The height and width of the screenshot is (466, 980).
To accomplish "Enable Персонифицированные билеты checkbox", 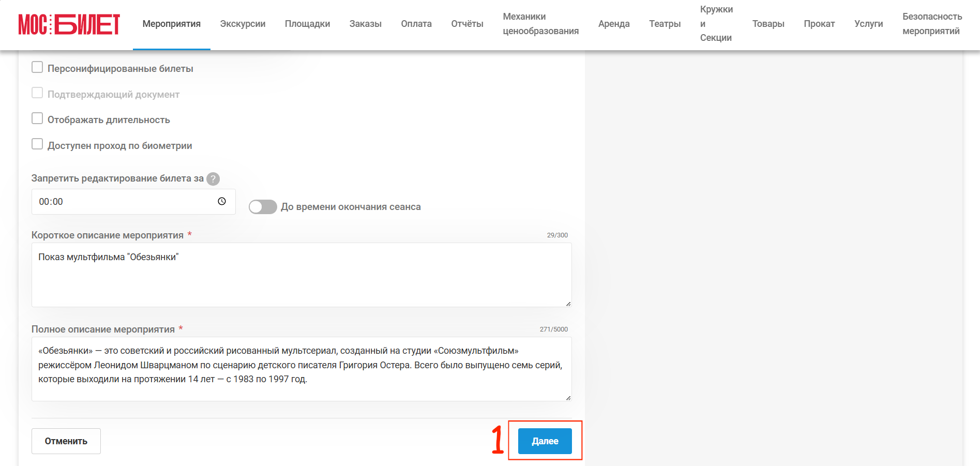I will point(37,67).
